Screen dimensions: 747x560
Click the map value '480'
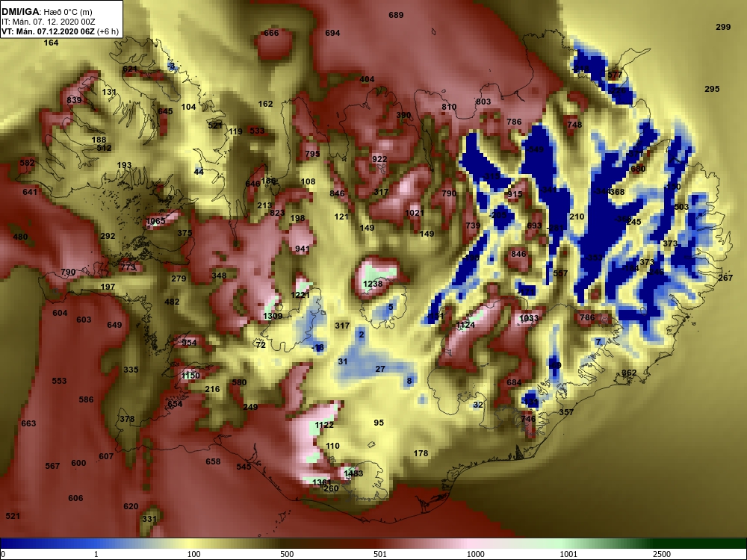pos(20,237)
